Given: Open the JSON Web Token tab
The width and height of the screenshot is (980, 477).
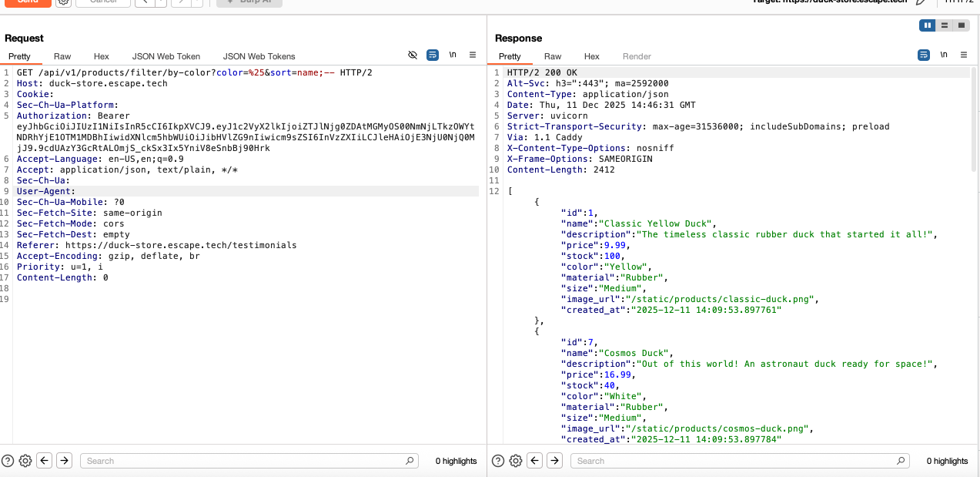Looking at the screenshot, I should 166,56.
